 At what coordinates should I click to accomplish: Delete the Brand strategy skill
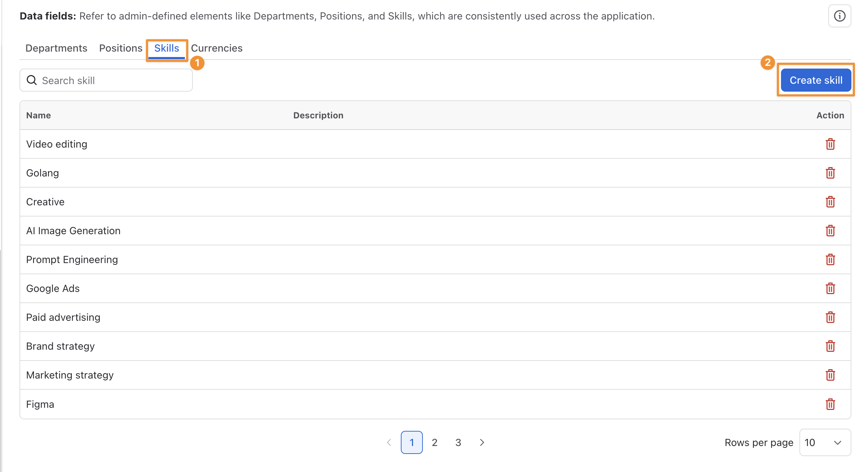[830, 346]
